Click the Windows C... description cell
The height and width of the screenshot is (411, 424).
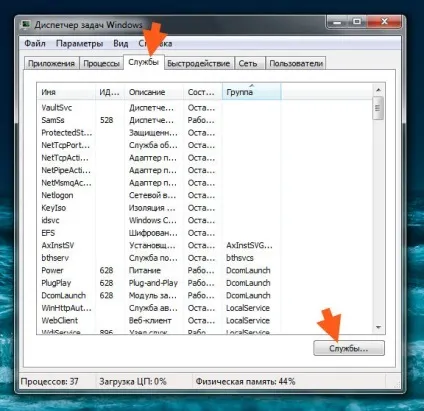click(x=153, y=220)
